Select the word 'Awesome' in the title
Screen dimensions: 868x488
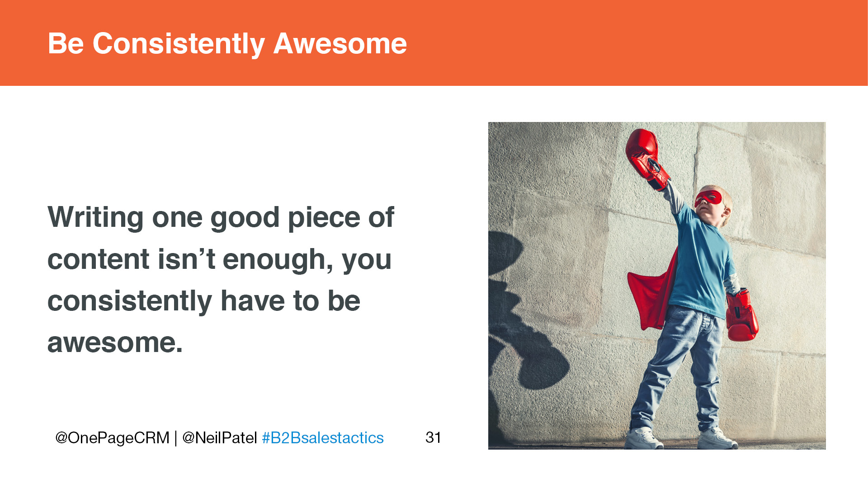click(x=340, y=44)
